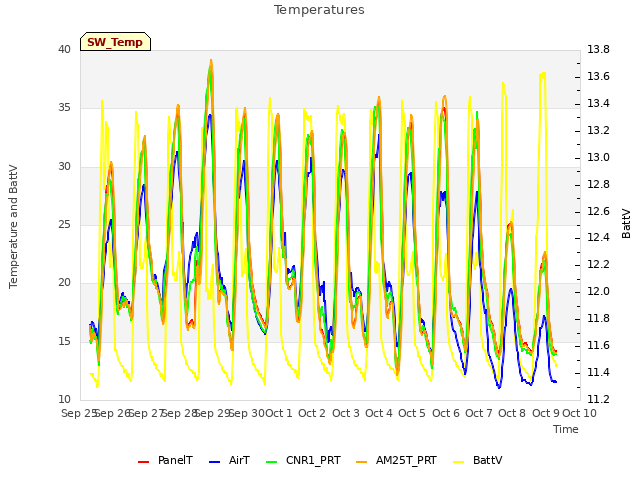Click the orange AM25T_PRT legend swatch
The image size is (640, 480).
(x=362, y=462)
